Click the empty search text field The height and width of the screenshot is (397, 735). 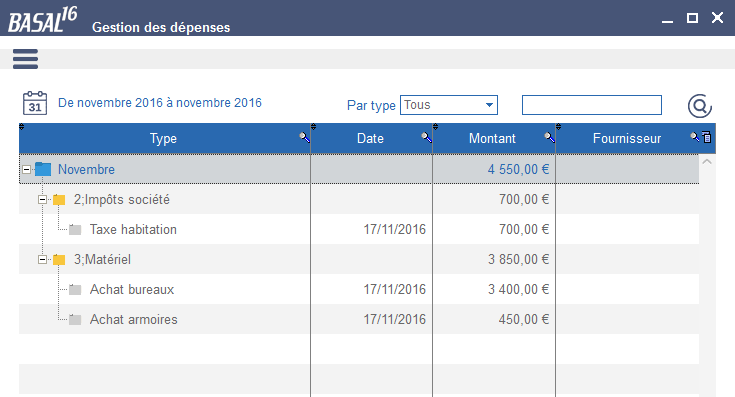tap(592, 105)
